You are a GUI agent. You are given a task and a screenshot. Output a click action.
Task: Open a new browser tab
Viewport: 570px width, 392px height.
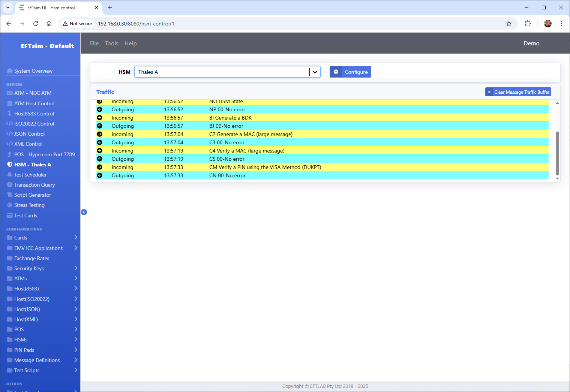point(110,7)
